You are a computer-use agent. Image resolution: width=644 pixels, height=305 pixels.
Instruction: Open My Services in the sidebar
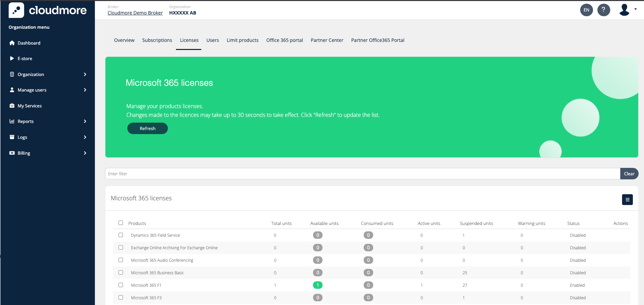(12, 106)
